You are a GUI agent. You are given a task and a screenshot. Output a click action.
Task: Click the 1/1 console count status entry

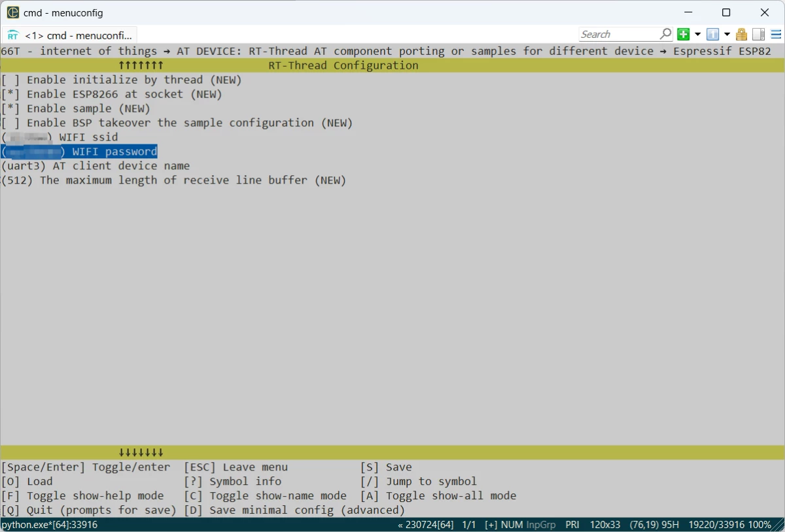(x=469, y=525)
